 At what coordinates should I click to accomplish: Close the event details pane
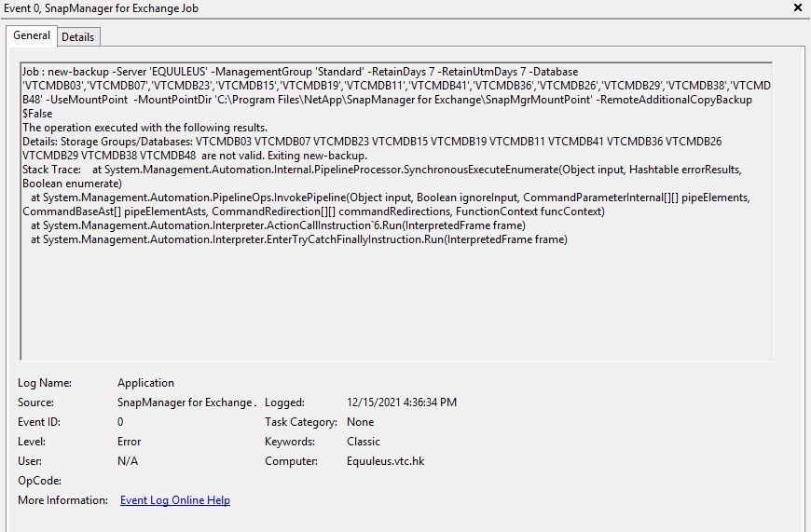pyautogui.click(x=798, y=7)
